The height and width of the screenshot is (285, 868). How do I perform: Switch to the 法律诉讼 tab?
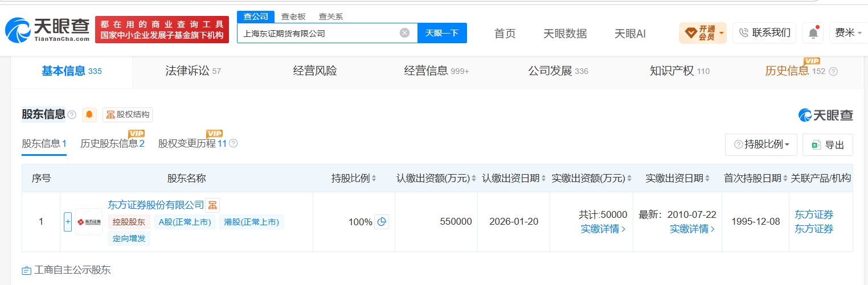[x=193, y=71]
